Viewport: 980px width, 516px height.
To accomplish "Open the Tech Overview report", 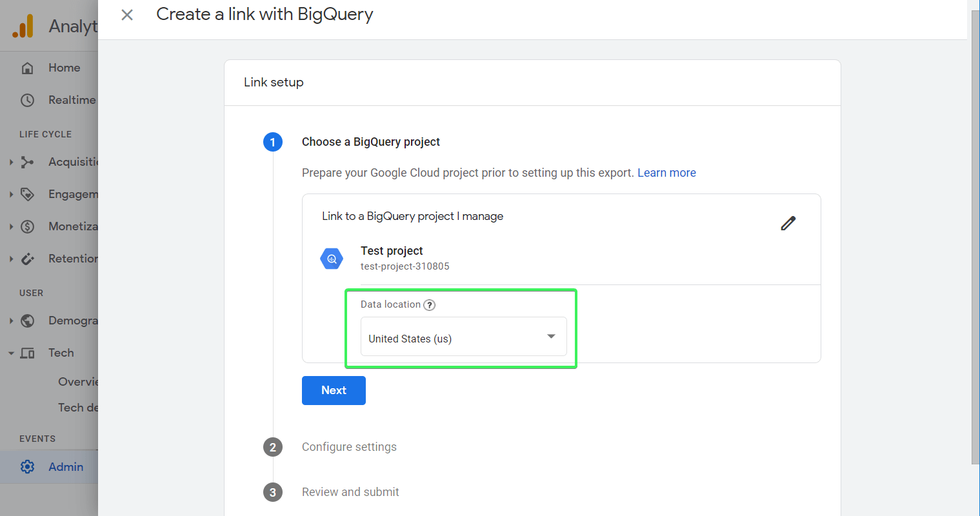I will coord(78,382).
